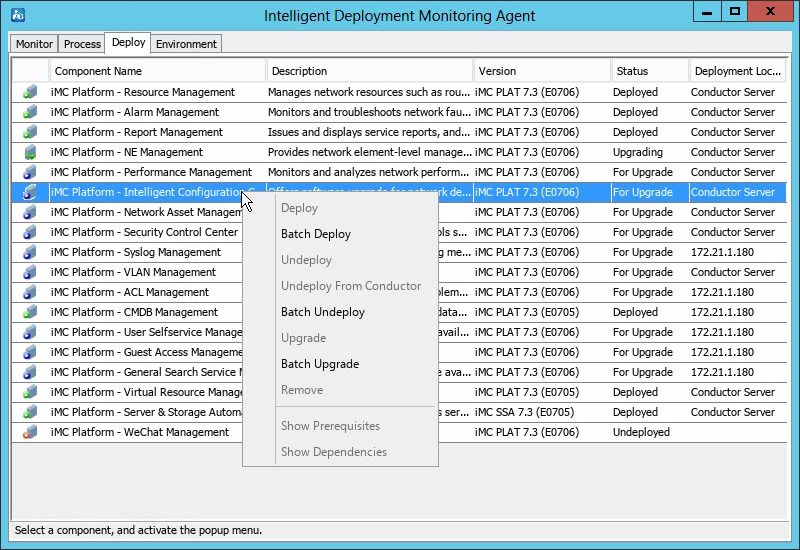Screen dimensions: 800x550
Task: Sort by Description column header
Action: pos(370,71)
